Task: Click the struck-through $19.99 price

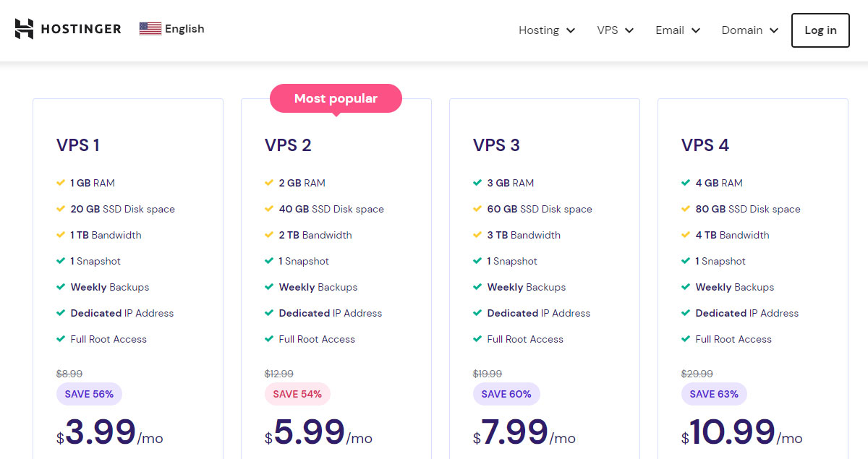Action: point(488,374)
